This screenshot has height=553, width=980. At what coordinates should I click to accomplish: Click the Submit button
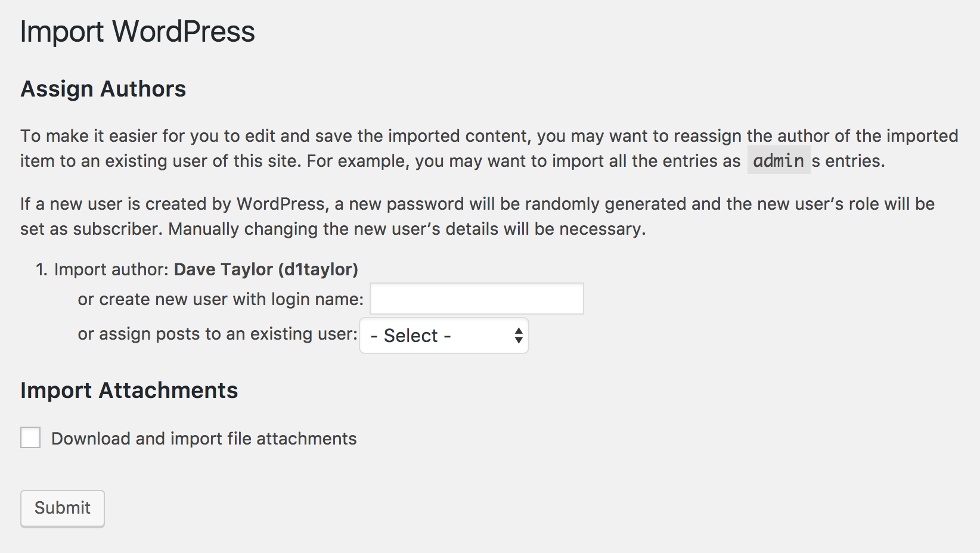point(63,508)
